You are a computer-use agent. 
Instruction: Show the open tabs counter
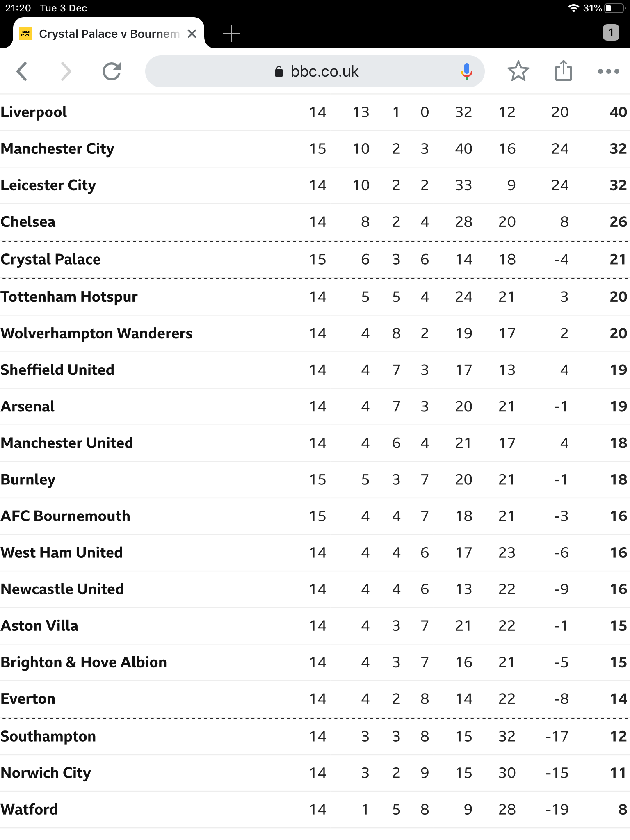point(611,32)
